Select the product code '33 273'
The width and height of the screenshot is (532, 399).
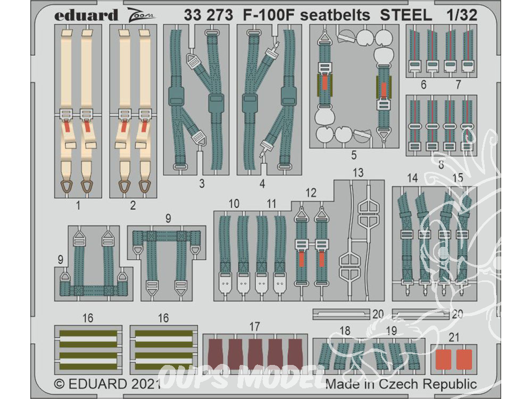point(209,15)
